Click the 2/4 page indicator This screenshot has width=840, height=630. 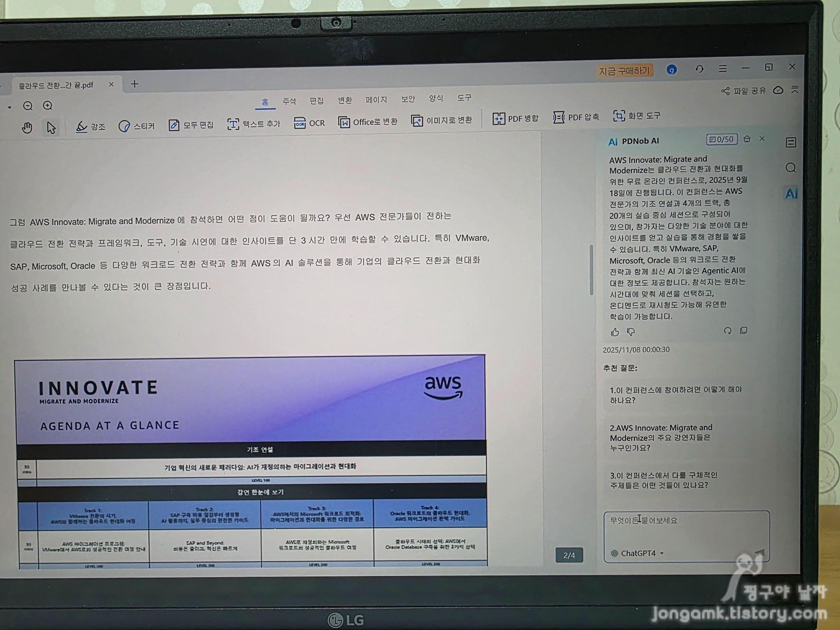(x=569, y=555)
